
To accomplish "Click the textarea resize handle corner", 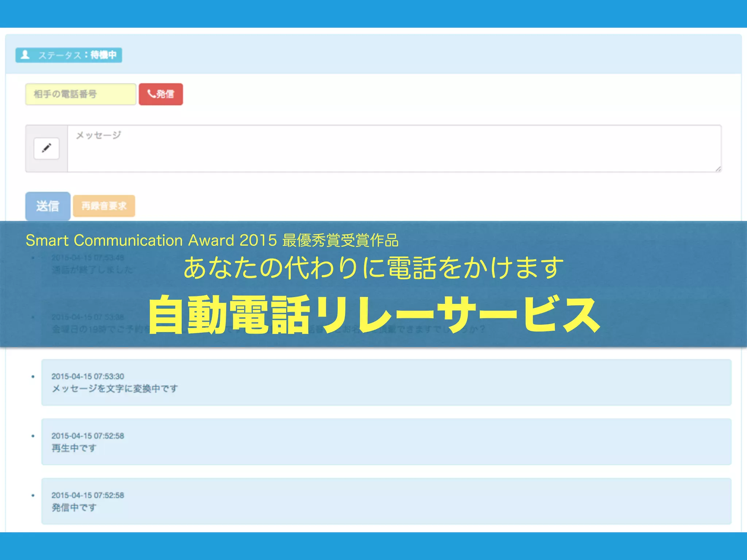I will (718, 168).
